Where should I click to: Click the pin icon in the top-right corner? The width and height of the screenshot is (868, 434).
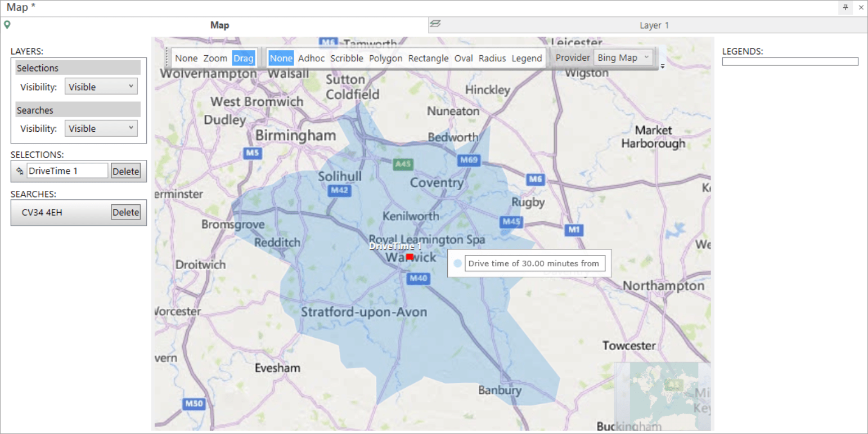point(845,7)
